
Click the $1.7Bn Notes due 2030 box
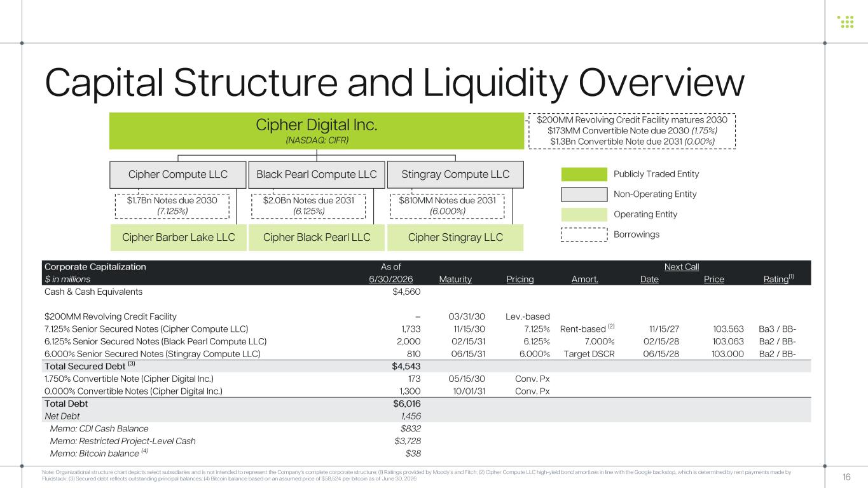(x=172, y=205)
